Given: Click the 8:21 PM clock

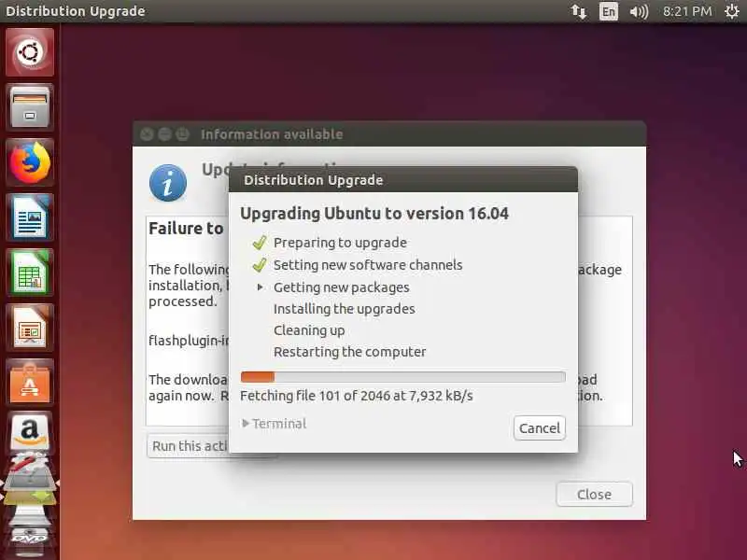Looking at the screenshot, I should [x=687, y=11].
